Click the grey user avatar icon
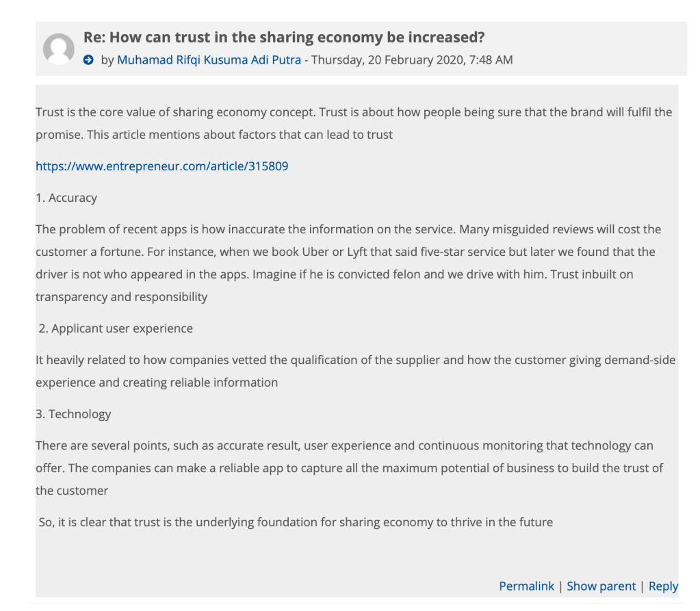The width and height of the screenshot is (700, 611). tap(59, 49)
